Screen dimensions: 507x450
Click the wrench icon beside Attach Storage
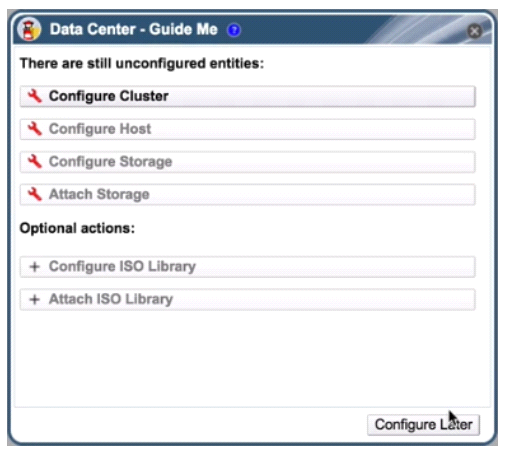click(x=35, y=194)
